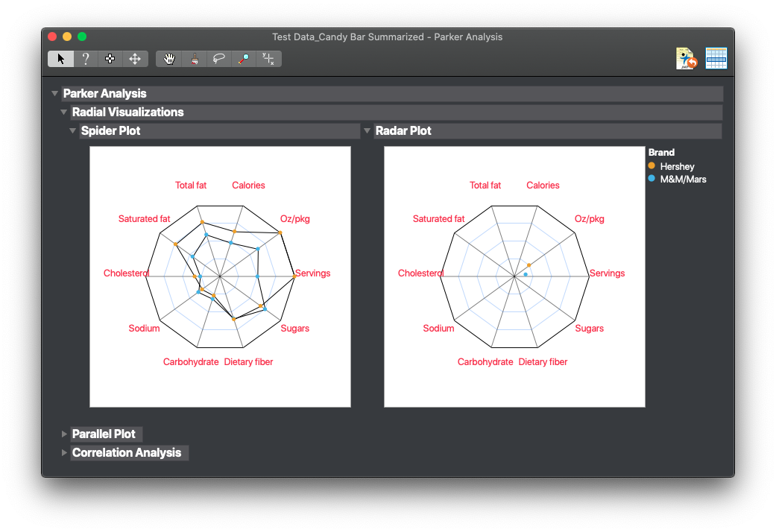Click the Hershey orange legend marker
The width and height of the screenshot is (776, 532).
652,166
